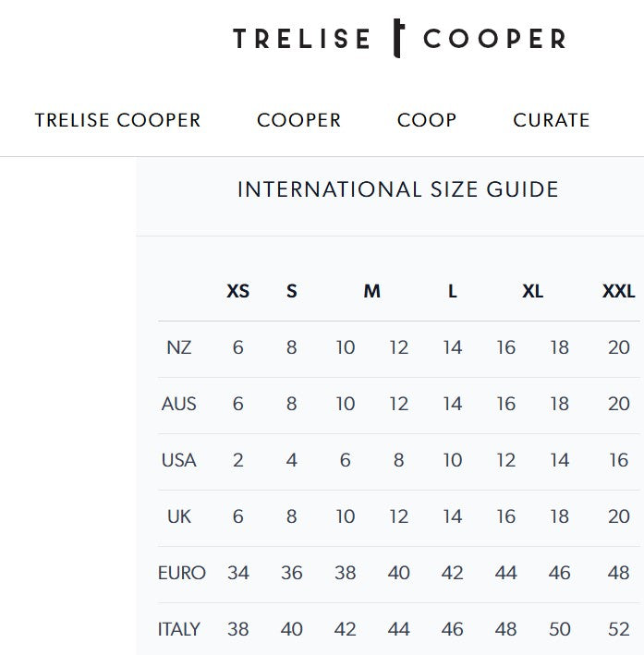Open the COOPER navigation item
Image resolution: width=644 pixels, height=655 pixels.
point(298,120)
